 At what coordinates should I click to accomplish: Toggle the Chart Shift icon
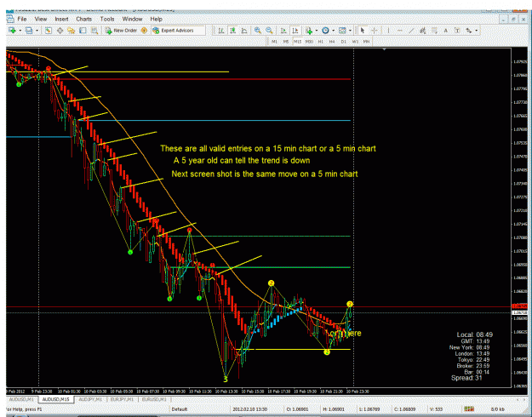coord(295,31)
